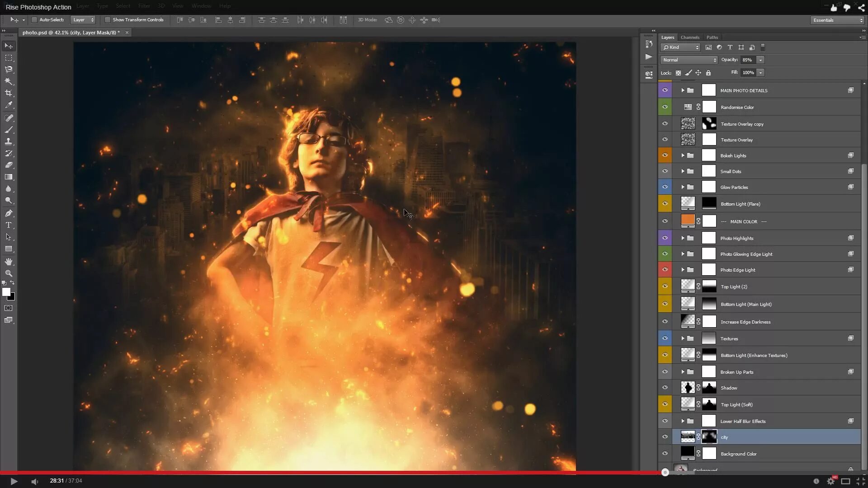Choose the Clone Stamp tool
Screen dimensions: 868x488
[9, 141]
